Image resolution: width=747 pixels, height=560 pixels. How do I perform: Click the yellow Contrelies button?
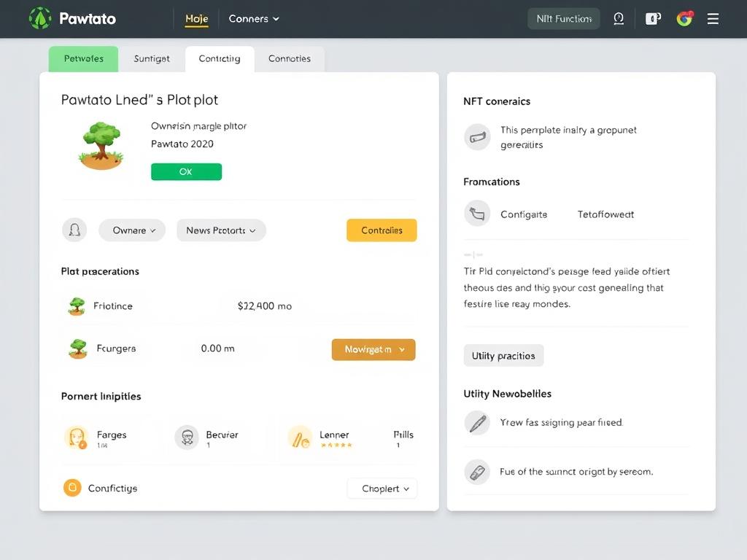pyautogui.click(x=382, y=230)
